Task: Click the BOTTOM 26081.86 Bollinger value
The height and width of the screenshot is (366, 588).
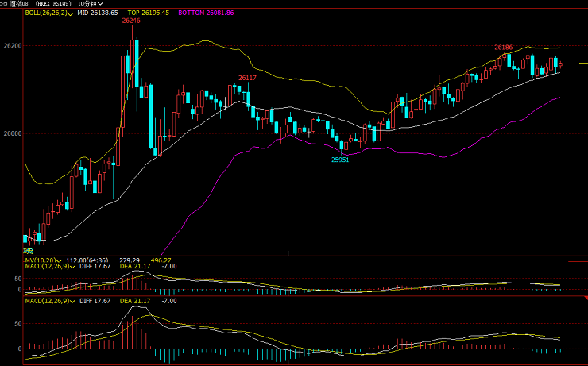Action: 206,13
